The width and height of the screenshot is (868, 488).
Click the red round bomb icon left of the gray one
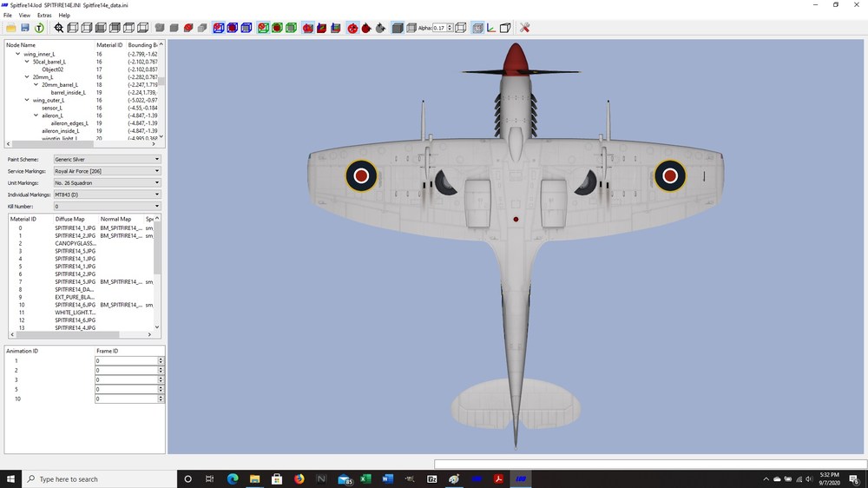tap(366, 28)
